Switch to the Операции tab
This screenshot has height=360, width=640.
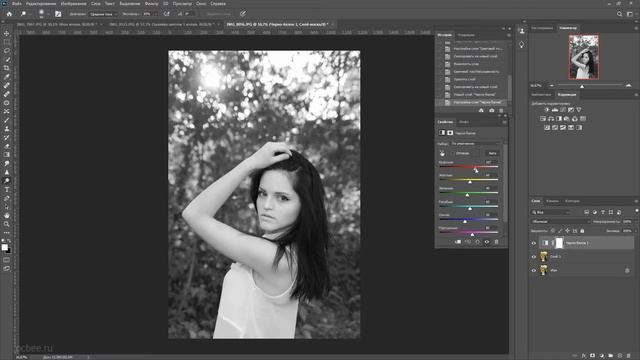coord(466,35)
